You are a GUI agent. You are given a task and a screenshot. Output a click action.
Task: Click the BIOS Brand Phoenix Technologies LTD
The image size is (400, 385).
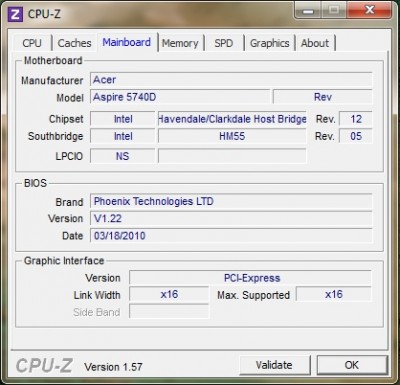231,201
